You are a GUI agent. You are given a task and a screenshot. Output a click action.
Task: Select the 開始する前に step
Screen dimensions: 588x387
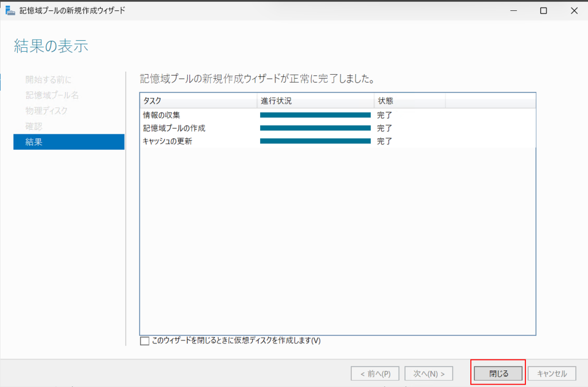coord(48,79)
